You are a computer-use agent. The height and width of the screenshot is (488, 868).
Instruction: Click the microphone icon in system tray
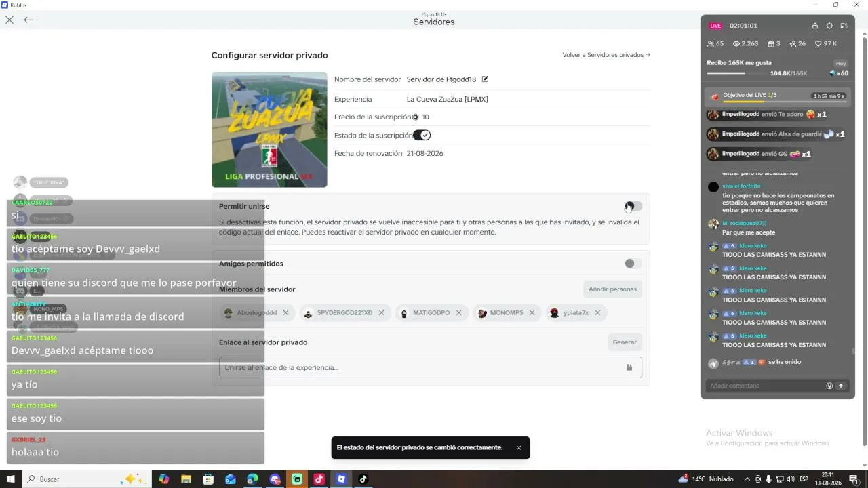tap(769, 479)
